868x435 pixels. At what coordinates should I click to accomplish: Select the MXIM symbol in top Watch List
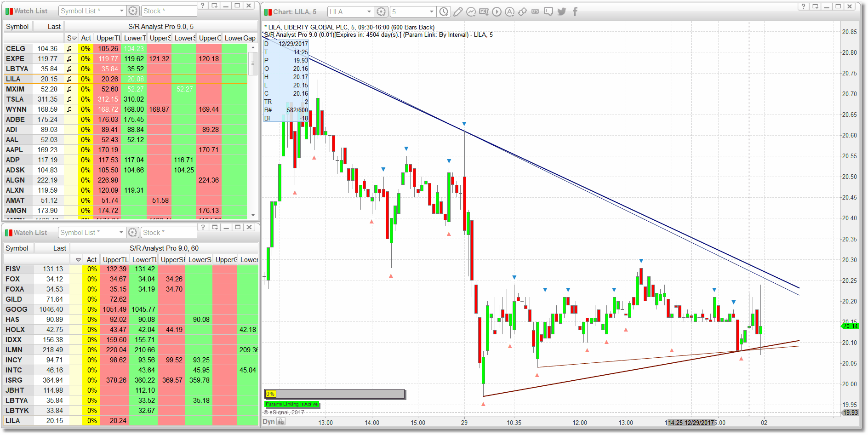tap(15, 89)
